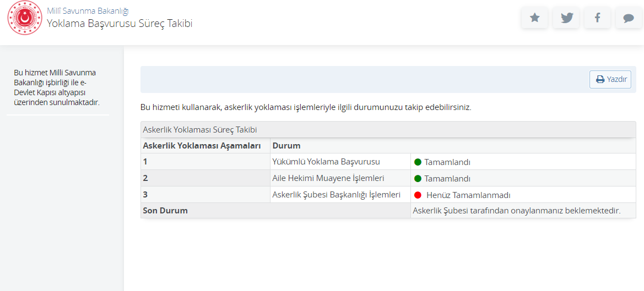
Task: Click the Son Durum row label
Action: coord(165,211)
